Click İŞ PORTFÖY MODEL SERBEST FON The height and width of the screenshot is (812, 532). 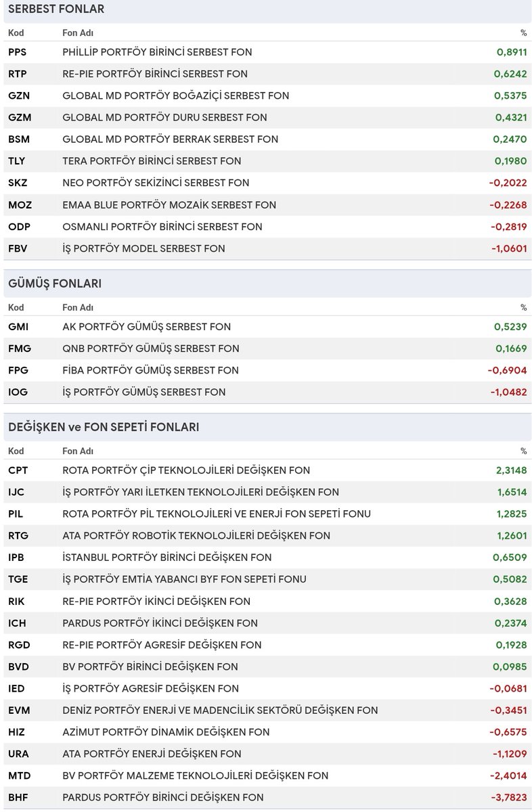[143, 248]
